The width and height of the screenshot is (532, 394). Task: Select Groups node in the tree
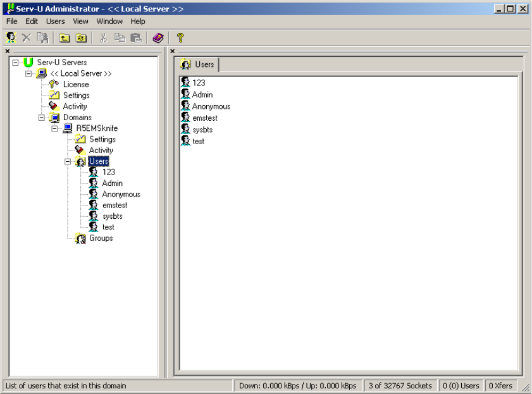coord(101,238)
